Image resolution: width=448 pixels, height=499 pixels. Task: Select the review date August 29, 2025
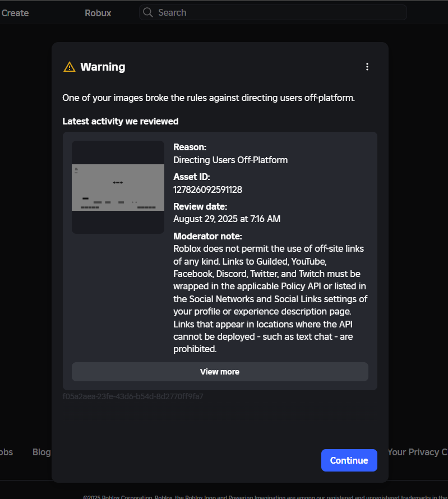227,219
